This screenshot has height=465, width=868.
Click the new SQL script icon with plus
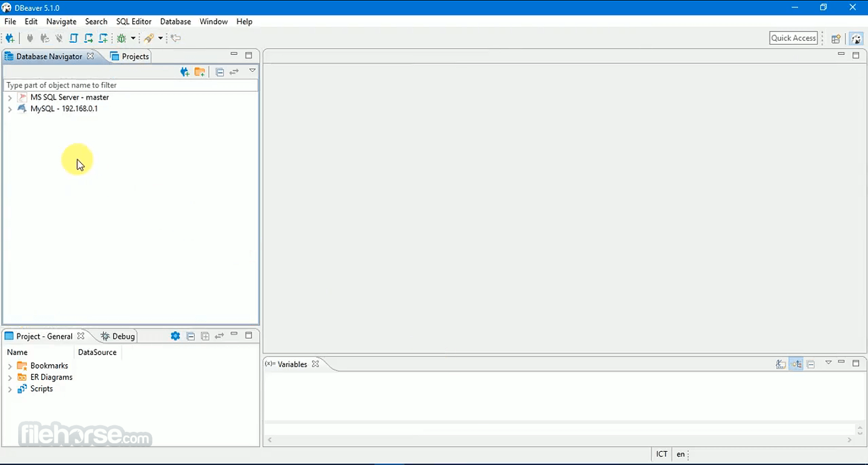pyautogui.click(x=103, y=38)
